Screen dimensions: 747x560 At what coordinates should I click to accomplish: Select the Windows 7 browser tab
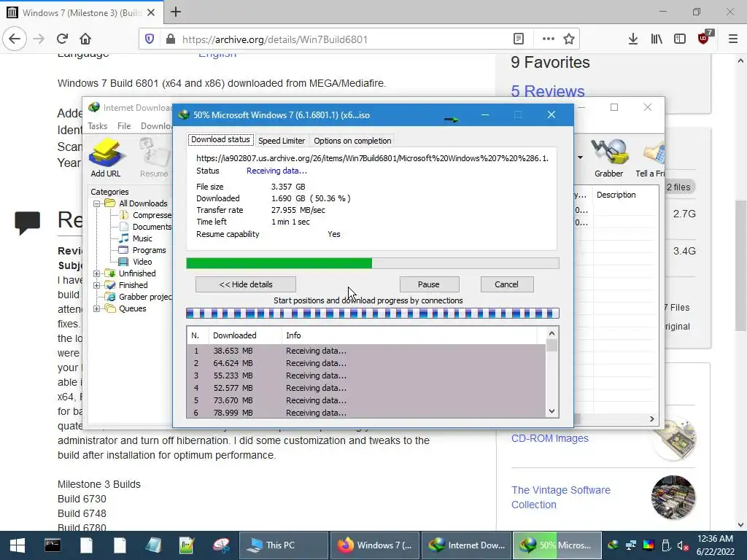click(x=81, y=12)
